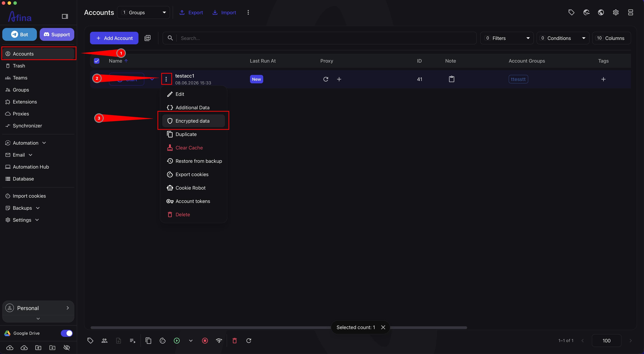
Task: Toggle the select-all checkbox in header
Action: point(97,61)
